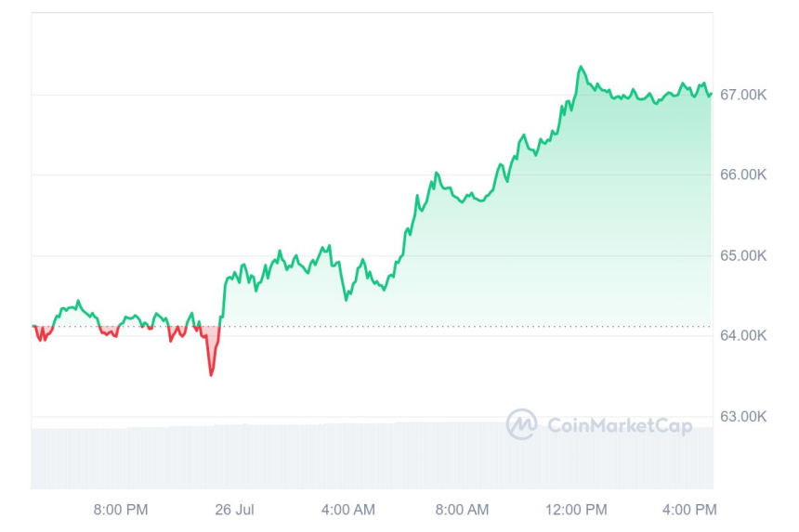Select the 12:00 PM time axis label
The height and width of the screenshot is (532, 799).
click(x=576, y=510)
